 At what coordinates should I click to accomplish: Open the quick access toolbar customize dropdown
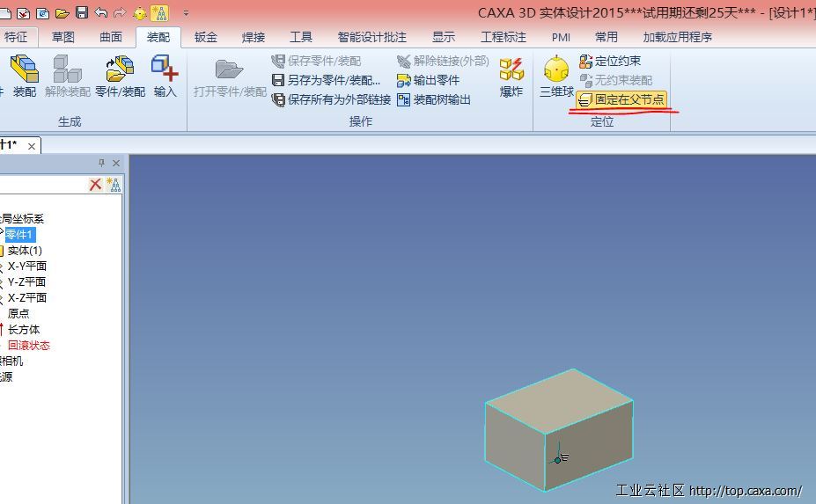point(186,13)
